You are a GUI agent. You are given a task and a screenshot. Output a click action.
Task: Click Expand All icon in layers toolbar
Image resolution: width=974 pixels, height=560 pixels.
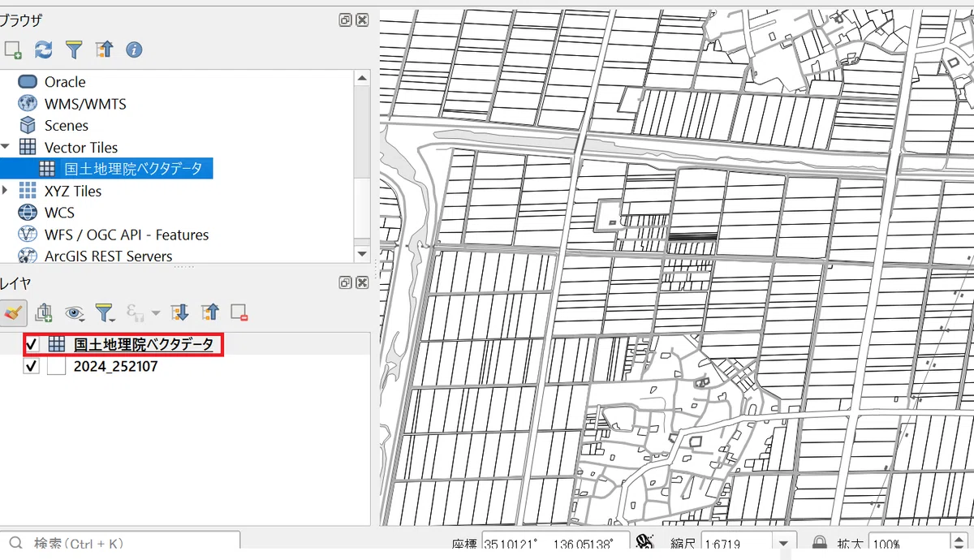coord(179,312)
